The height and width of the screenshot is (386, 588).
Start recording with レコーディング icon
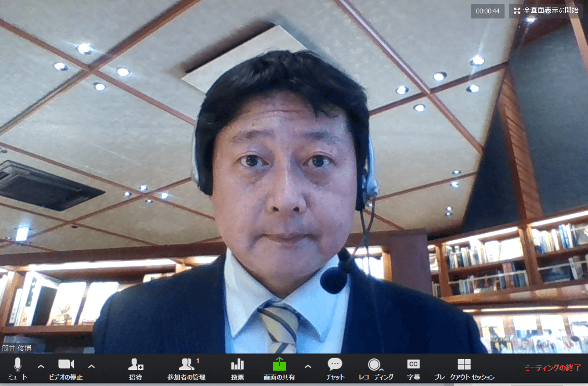coord(375,364)
